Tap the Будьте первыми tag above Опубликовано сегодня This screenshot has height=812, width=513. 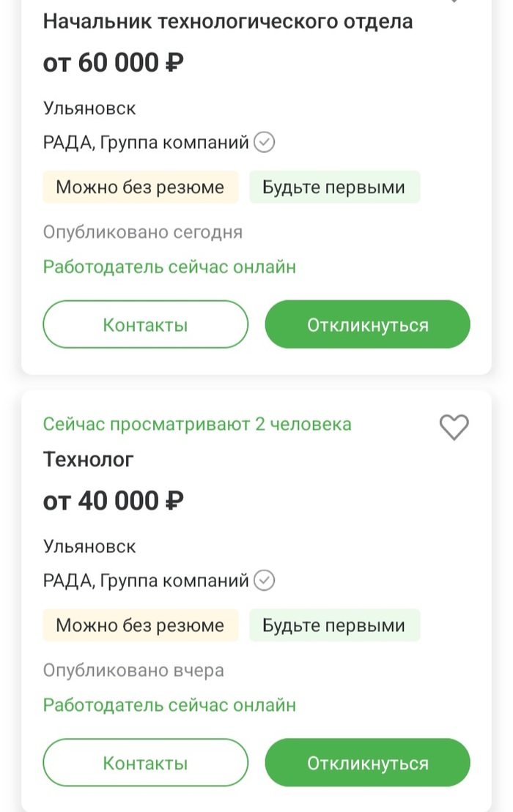point(334,187)
